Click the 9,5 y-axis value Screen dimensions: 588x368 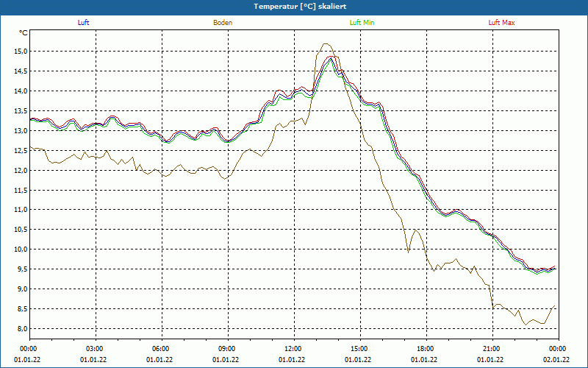click(x=22, y=269)
